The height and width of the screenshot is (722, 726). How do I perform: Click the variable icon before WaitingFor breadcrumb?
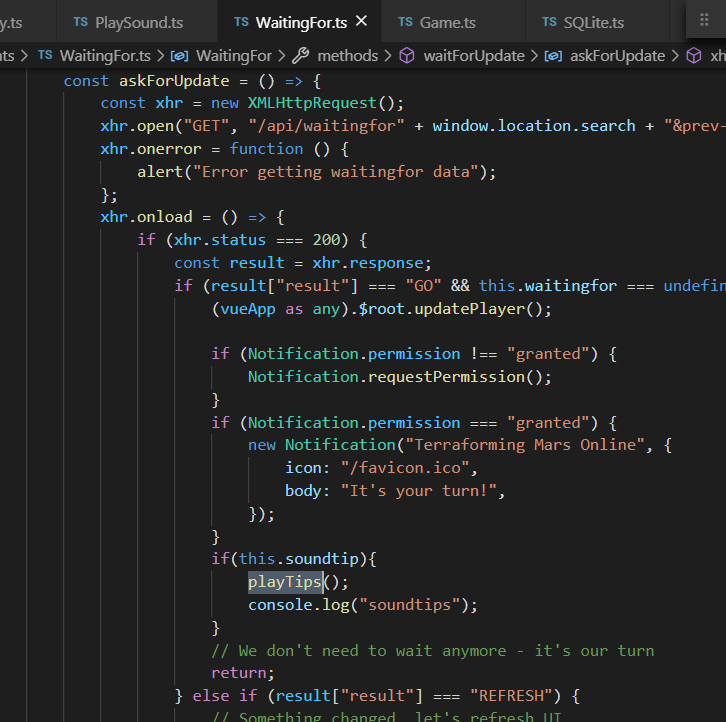(x=179, y=56)
